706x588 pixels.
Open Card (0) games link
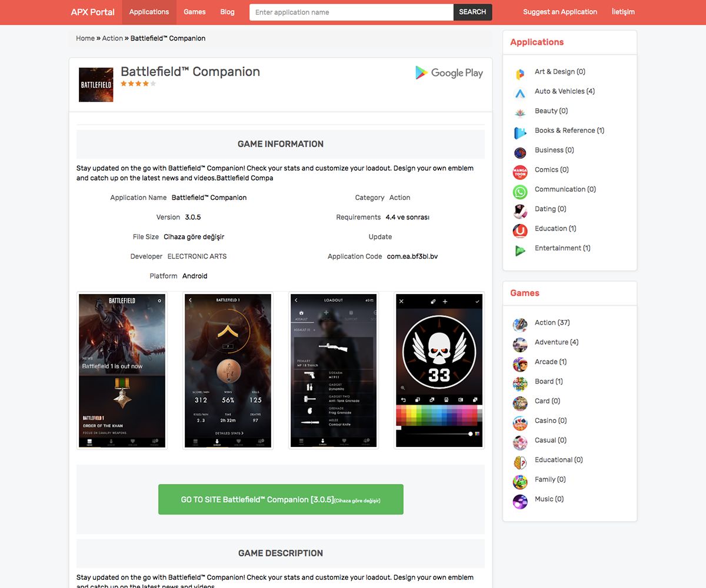(548, 401)
